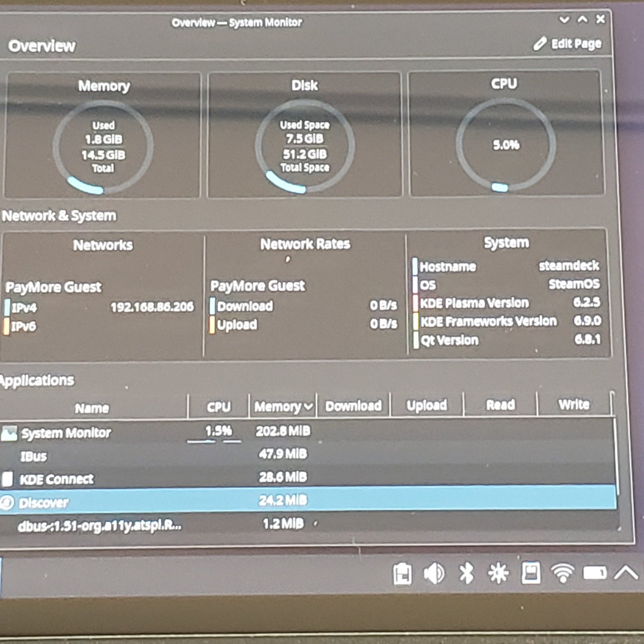Viewport: 644px width, 644px height.
Task: Click the volume speaker icon
Action: coord(434,573)
